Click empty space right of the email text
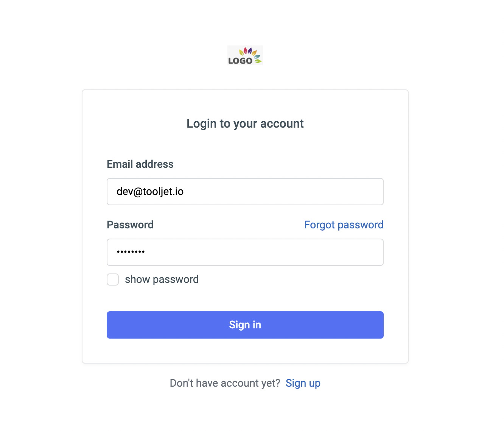The width and height of the screenshot is (504, 431). pos(284,192)
